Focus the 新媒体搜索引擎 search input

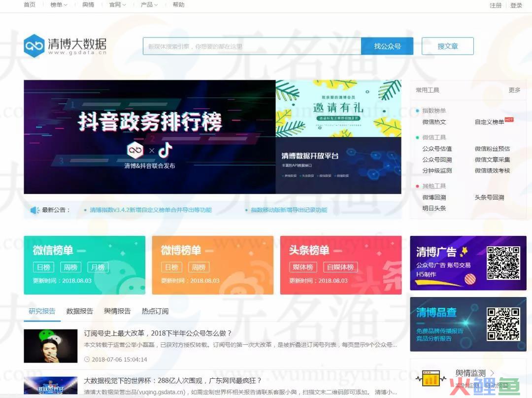coord(252,46)
